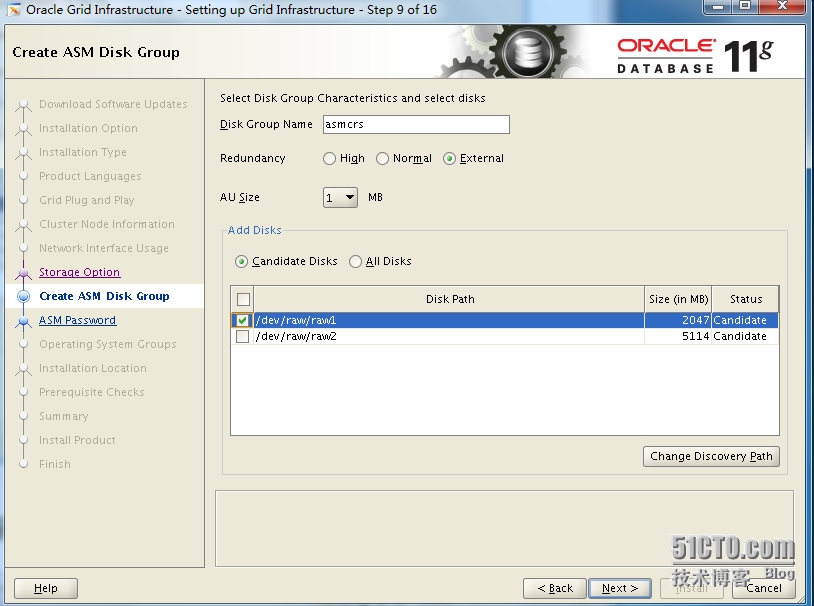Click Install Product step
Viewport: 814px width, 606px height.
77,440
